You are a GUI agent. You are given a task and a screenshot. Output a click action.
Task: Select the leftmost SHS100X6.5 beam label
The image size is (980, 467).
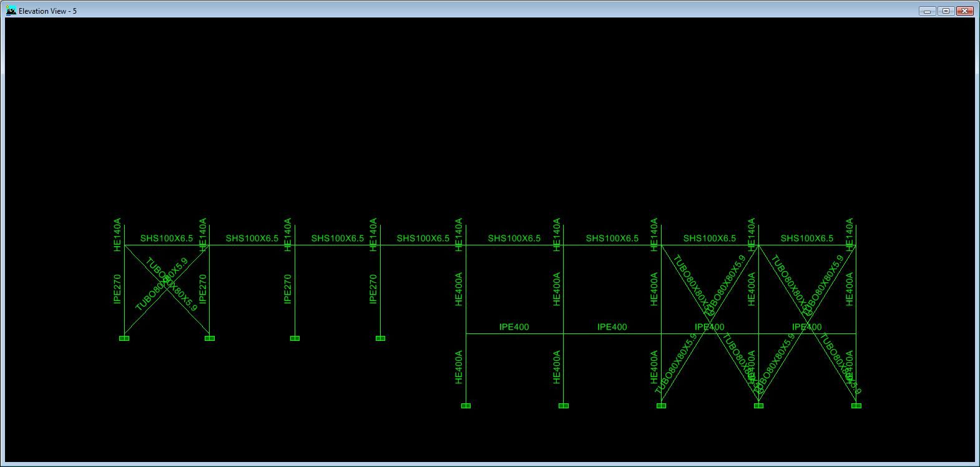[x=167, y=238]
